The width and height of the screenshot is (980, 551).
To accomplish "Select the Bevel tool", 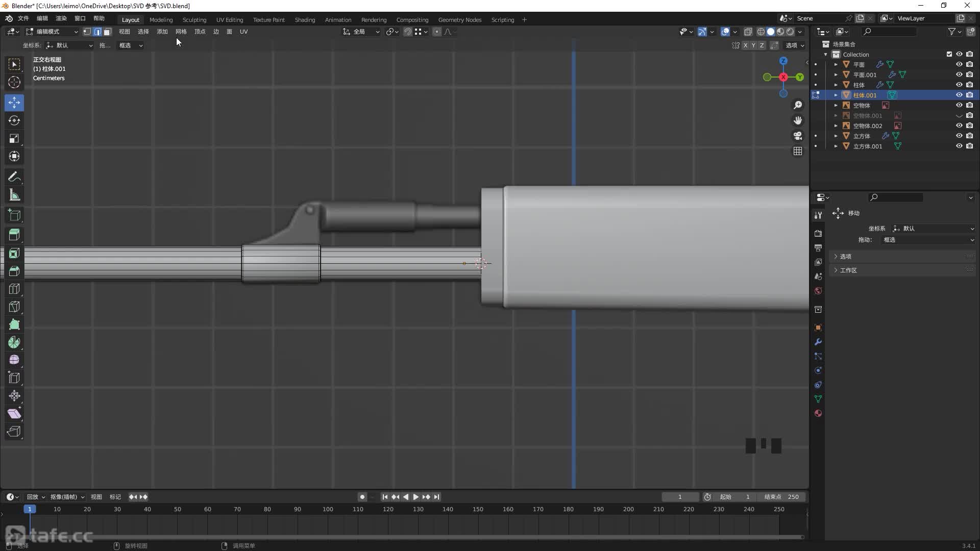I will pos(14,271).
